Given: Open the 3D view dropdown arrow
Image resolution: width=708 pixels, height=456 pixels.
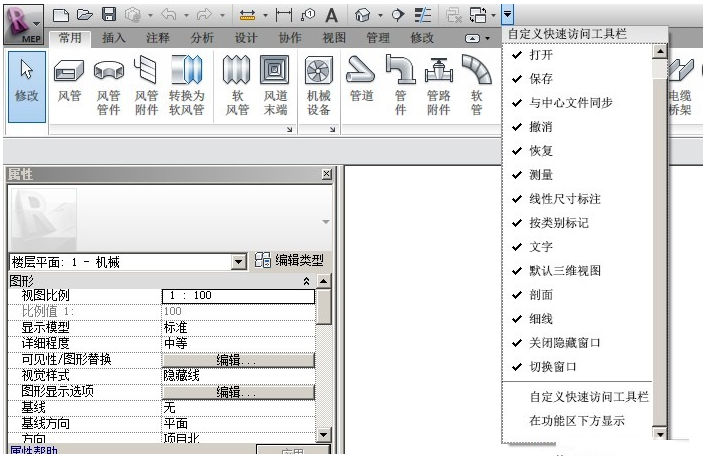Looking at the screenshot, I should point(380,15).
